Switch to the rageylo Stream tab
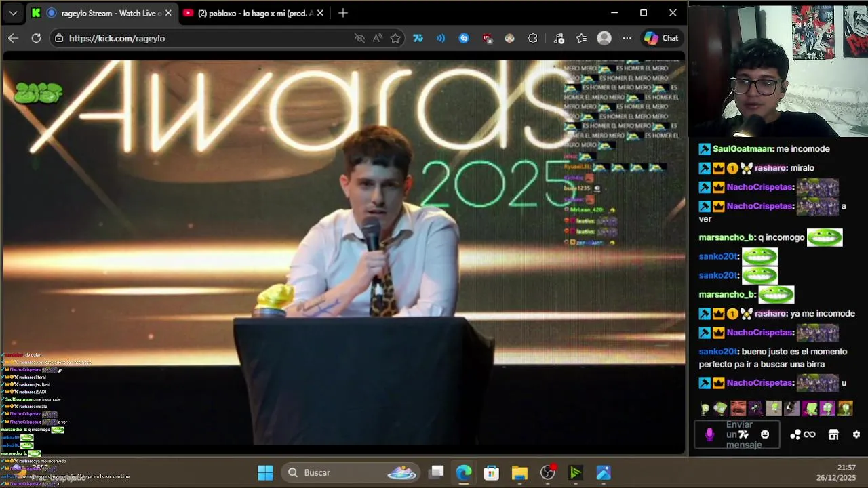The width and height of the screenshot is (868, 488). click(103, 13)
